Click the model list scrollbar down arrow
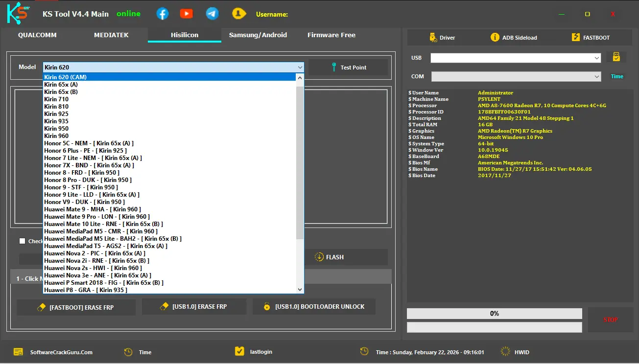The width and height of the screenshot is (639, 364). tap(300, 290)
